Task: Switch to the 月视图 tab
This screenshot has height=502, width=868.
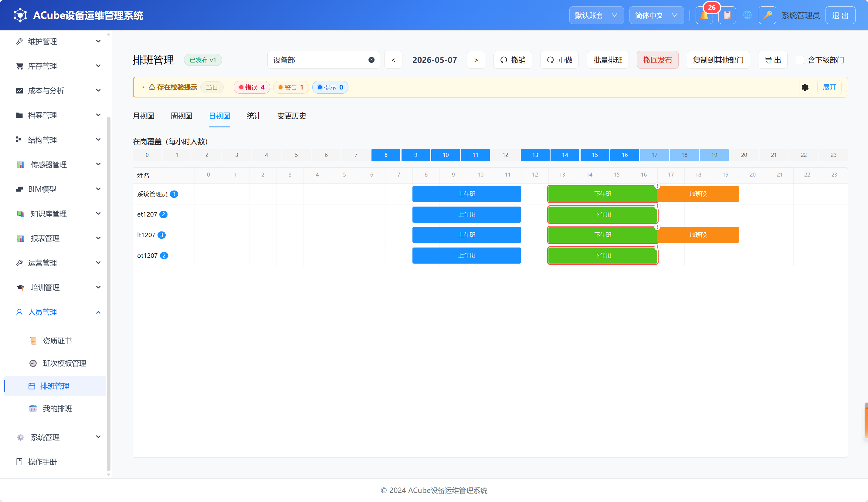Action: [x=144, y=116]
